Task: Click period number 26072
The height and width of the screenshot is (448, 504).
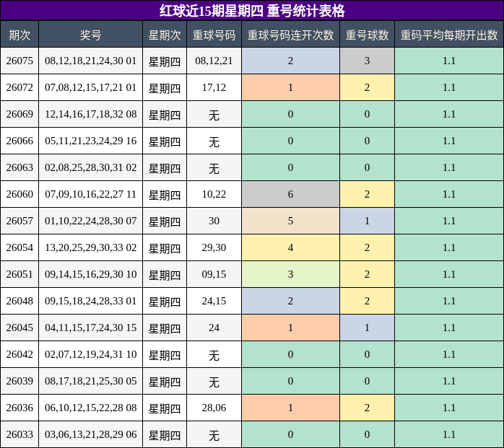Action: pos(19,87)
